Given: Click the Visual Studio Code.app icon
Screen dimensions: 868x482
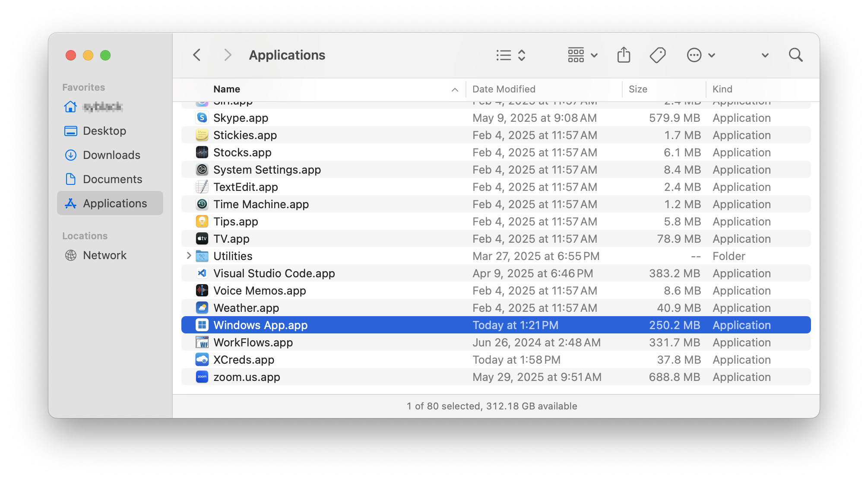Looking at the screenshot, I should pos(202,273).
